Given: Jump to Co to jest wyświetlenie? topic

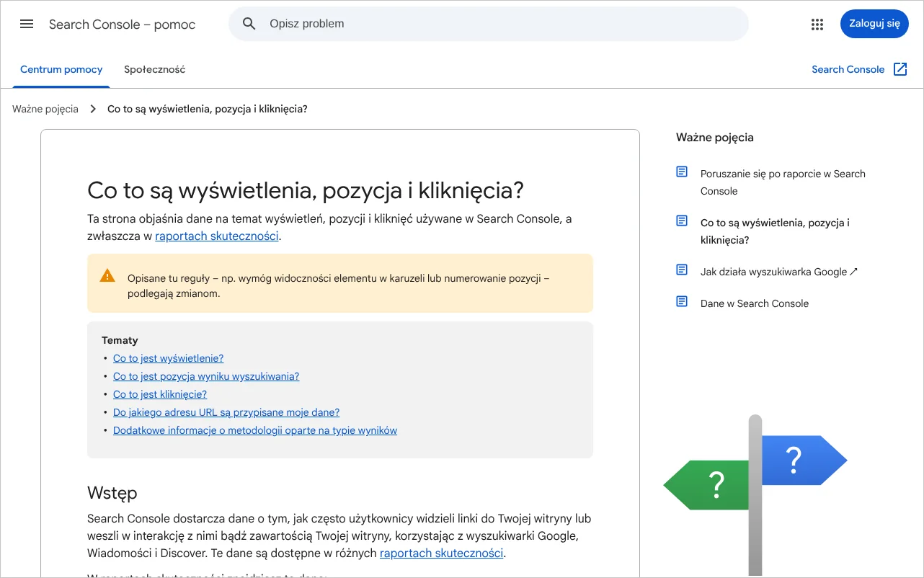Looking at the screenshot, I should pyautogui.click(x=169, y=358).
